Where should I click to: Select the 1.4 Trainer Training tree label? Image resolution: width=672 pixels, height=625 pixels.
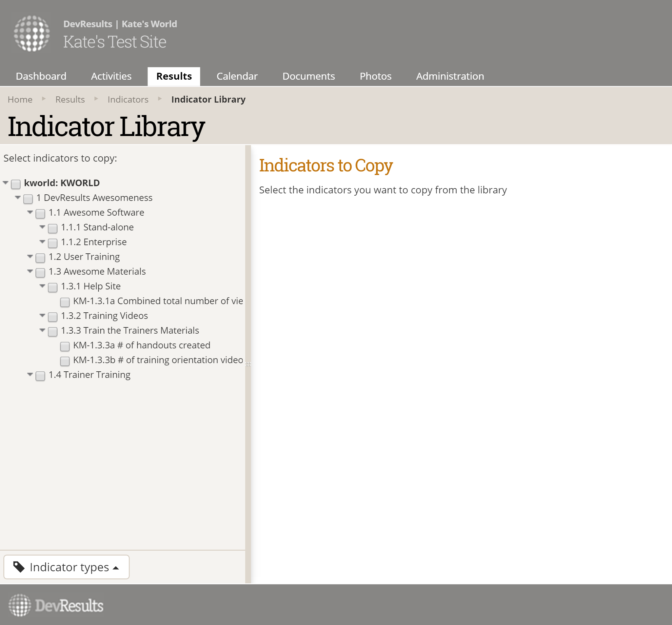[x=89, y=375]
